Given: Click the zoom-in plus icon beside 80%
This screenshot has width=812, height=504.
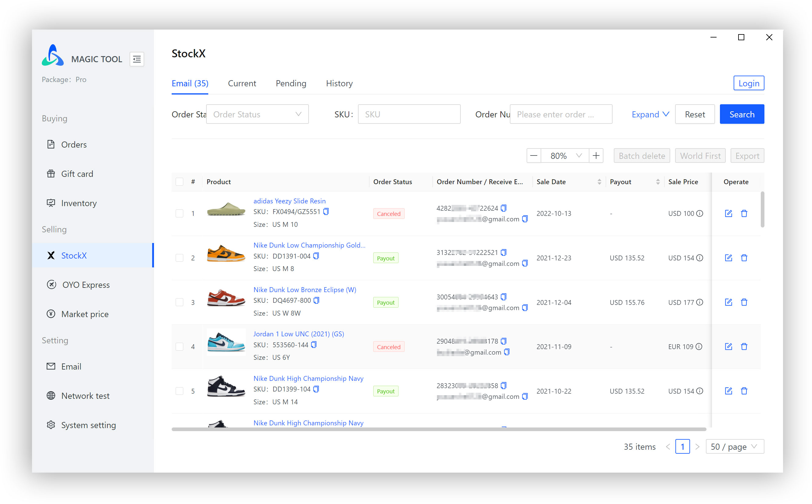Looking at the screenshot, I should point(596,156).
